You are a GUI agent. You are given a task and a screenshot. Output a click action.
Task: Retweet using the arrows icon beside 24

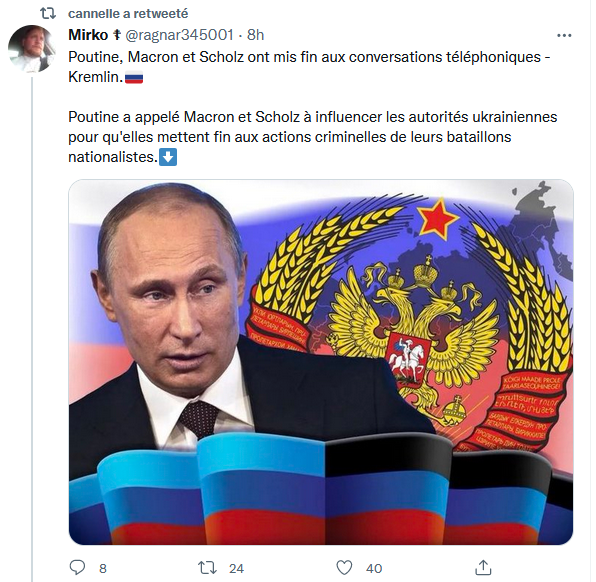point(208,568)
